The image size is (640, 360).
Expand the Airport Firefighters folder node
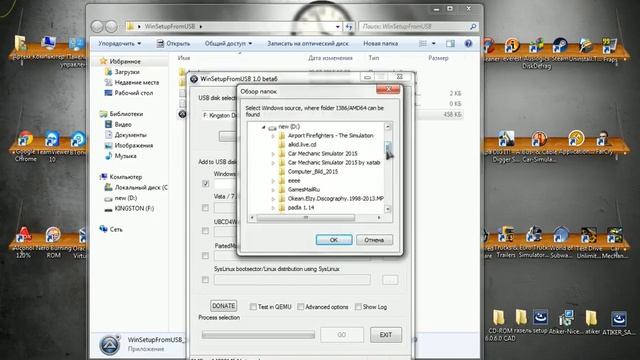[273, 136]
